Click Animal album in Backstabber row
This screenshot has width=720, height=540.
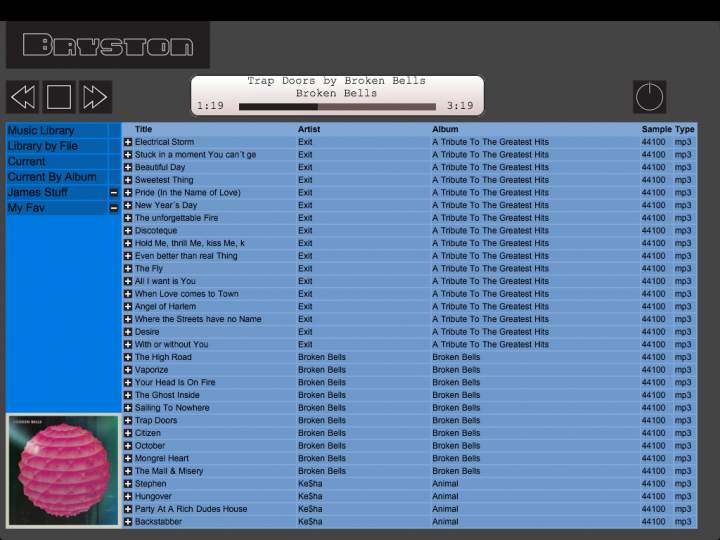point(445,522)
